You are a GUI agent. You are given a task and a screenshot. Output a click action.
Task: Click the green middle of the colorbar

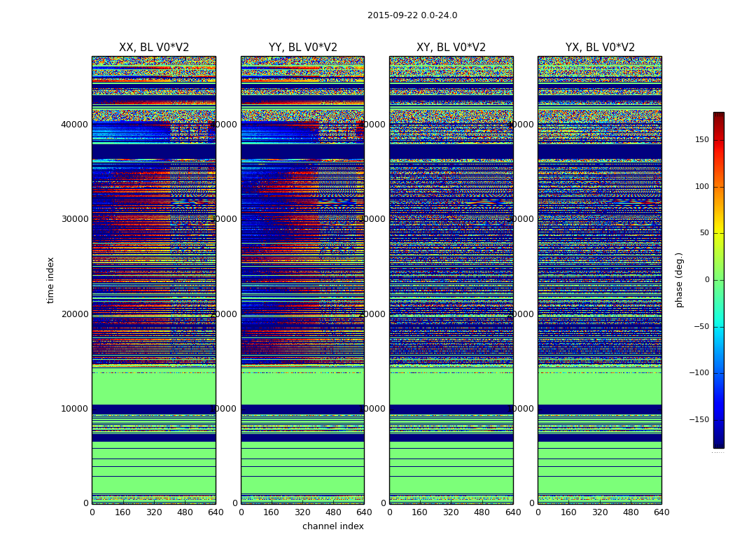click(718, 280)
